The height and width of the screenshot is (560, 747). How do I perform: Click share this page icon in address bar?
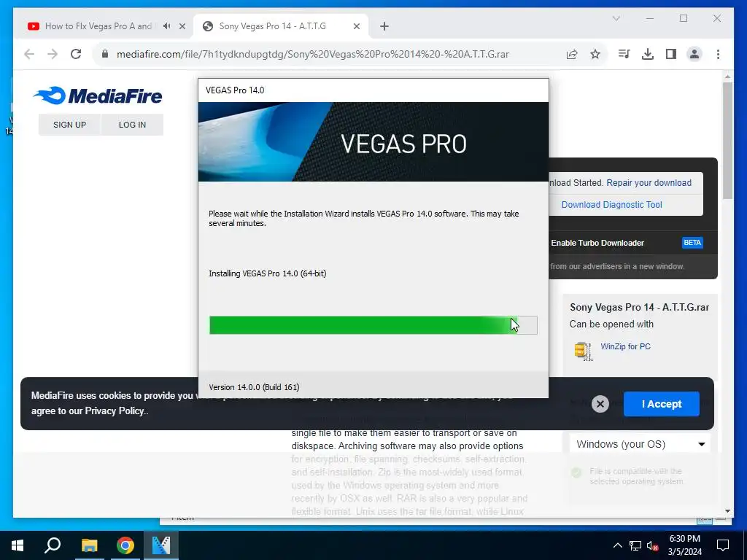[572, 54]
